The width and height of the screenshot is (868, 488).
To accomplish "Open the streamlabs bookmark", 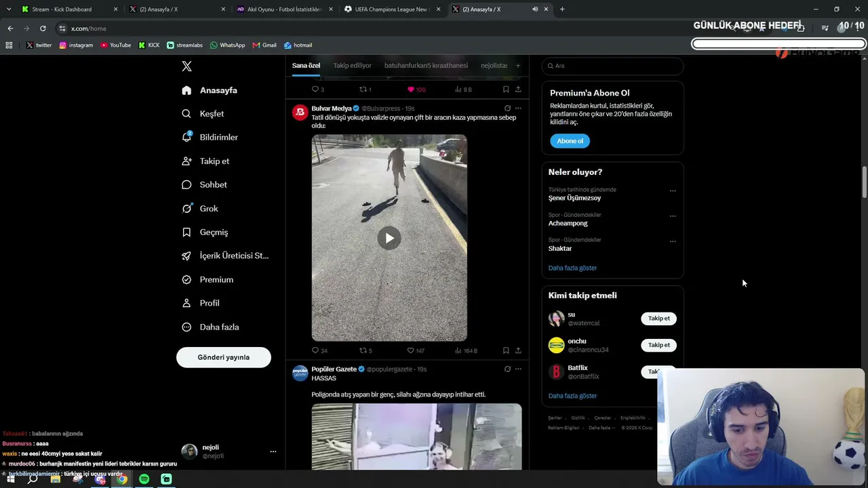I will click(184, 45).
